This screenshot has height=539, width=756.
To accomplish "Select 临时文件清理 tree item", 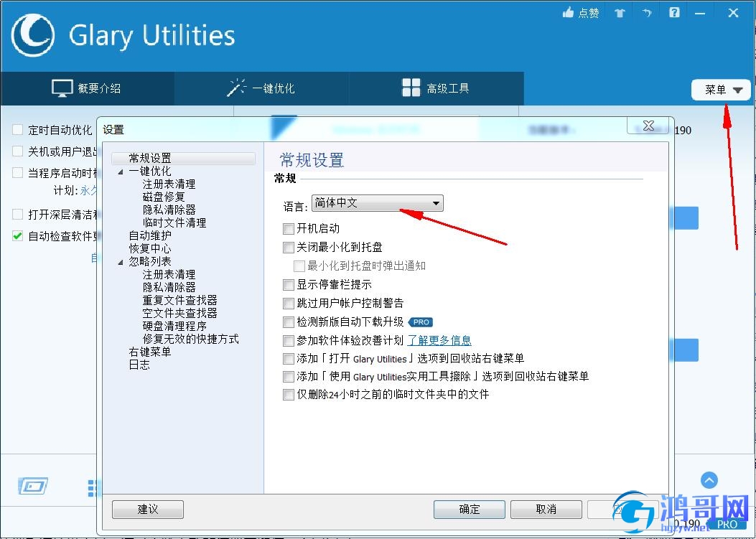I will pyautogui.click(x=174, y=222).
